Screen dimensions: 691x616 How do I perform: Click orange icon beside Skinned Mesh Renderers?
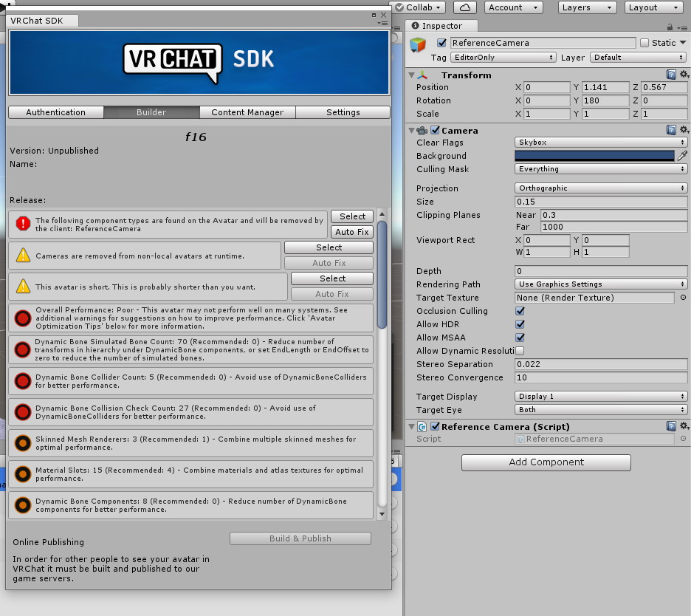[x=23, y=443]
